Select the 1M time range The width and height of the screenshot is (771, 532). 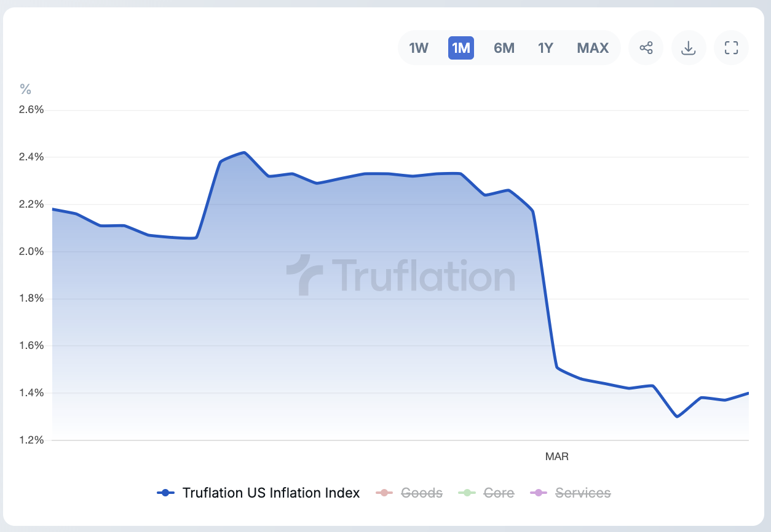pyautogui.click(x=461, y=48)
